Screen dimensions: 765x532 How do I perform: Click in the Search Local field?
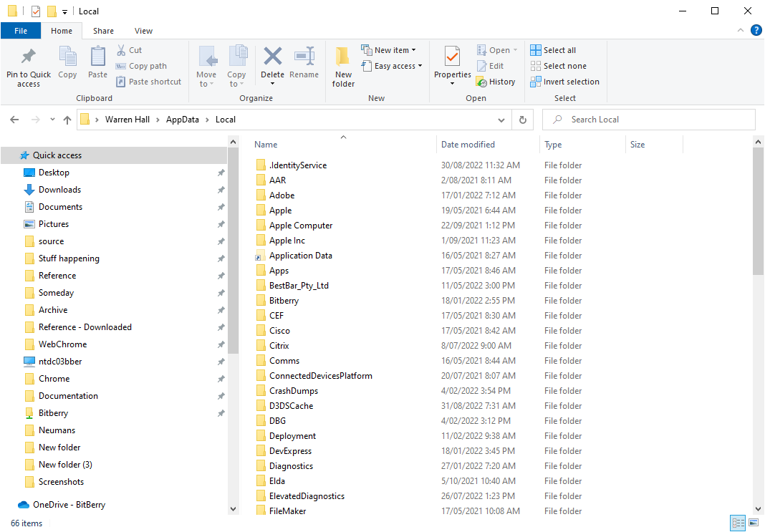(649, 120)
